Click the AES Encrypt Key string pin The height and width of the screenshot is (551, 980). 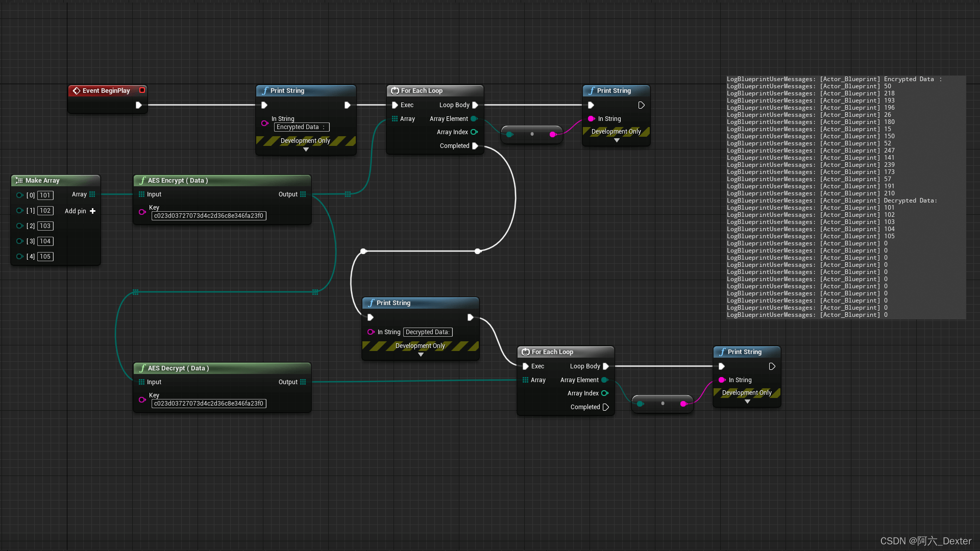pyautogui.click(x=142, y=212)
